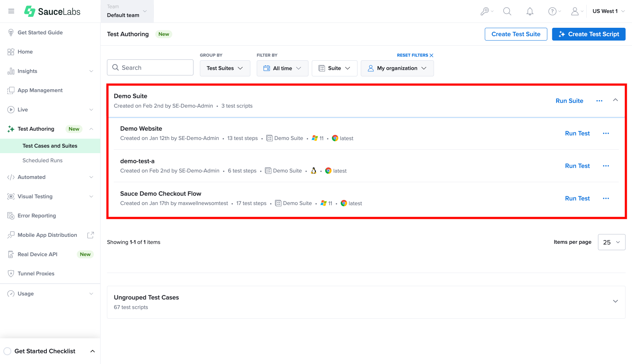This screenshot has height=364, width=632.
Task: Open the My organization filter dropdown
Action: pos(397,68)
